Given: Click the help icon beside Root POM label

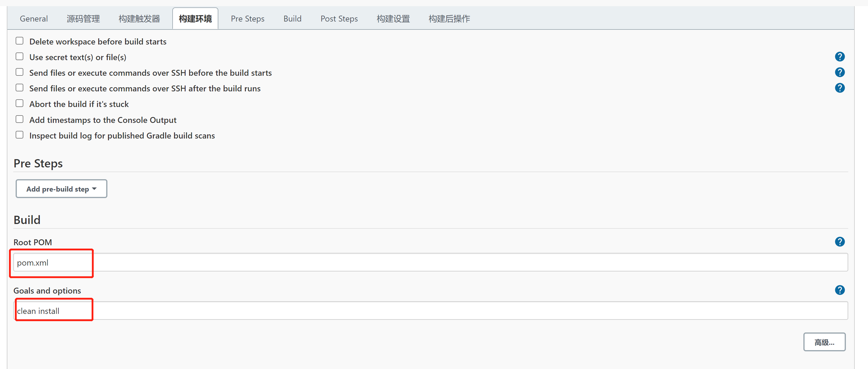Looking at the screenshot, I should point(840,241).
